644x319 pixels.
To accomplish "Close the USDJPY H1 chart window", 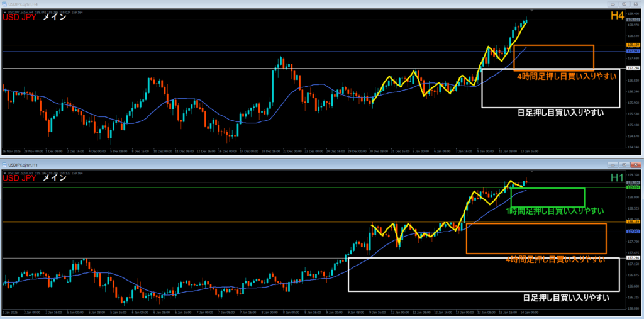I will [x=635, y=164].
